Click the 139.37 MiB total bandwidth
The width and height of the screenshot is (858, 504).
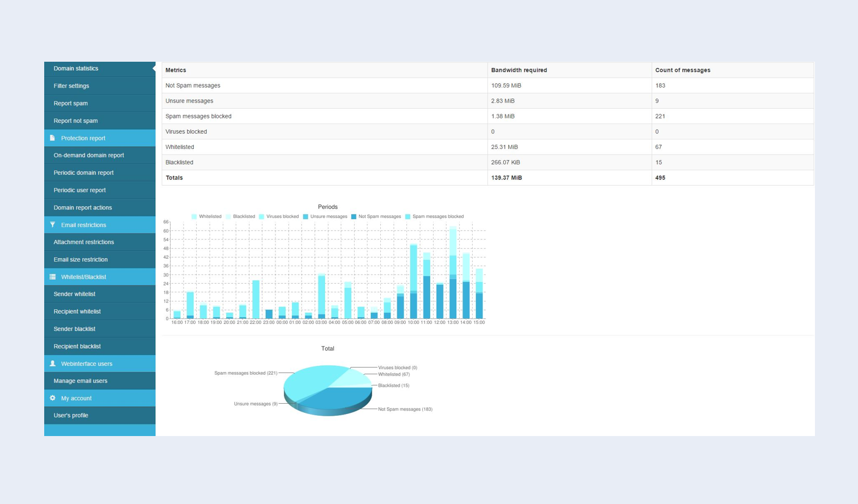[507, 178]
